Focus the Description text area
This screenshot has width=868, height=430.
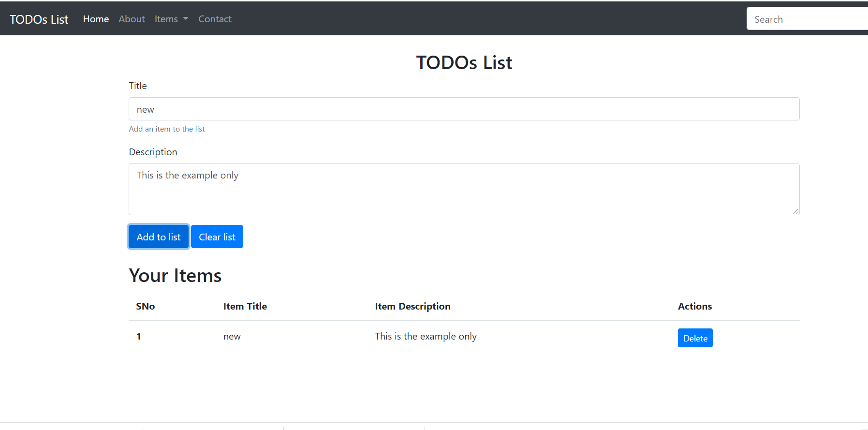(464, 189)
